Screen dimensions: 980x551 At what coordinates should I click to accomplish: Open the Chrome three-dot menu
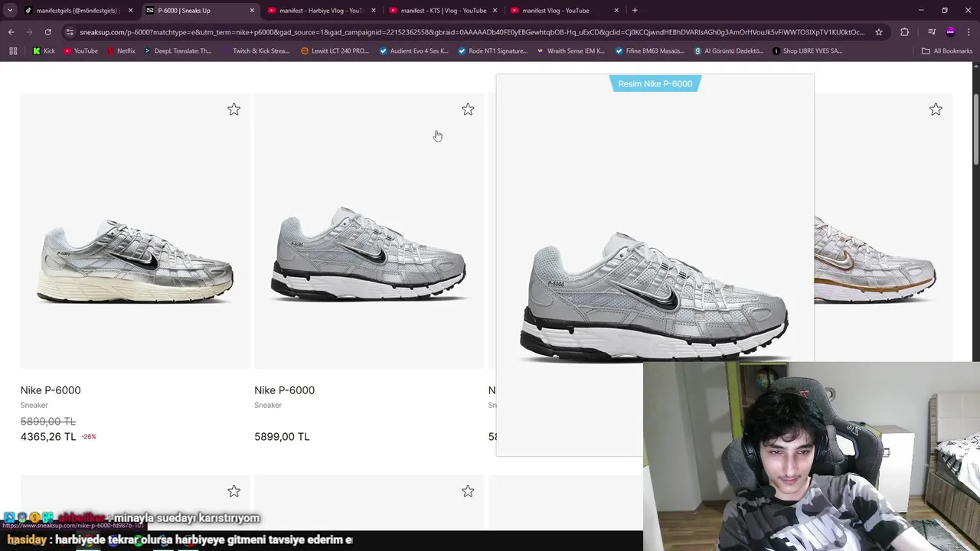[x=969, y=32]
